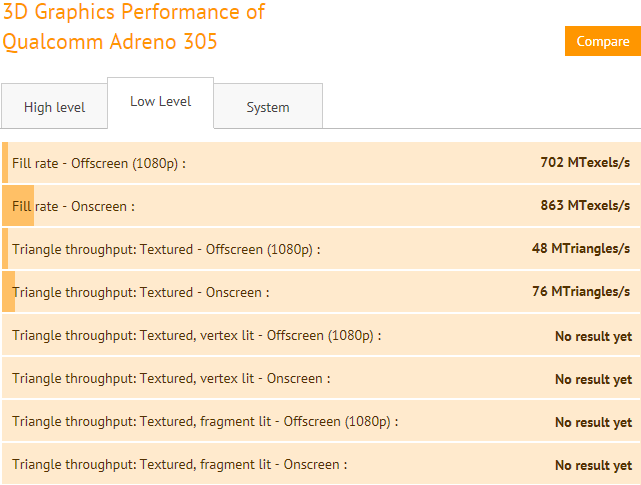Click Triangle throughput Textured Offscreen (1080p) row
Viewport: 641px width, 485px height.
[x=321, y=249]
